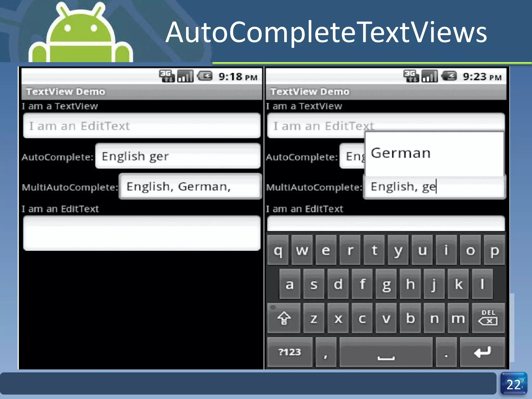532x399 pixels.
Task: Focus the 'English, German,' MultiAutoComplete field
Action: tap(190, 187)
